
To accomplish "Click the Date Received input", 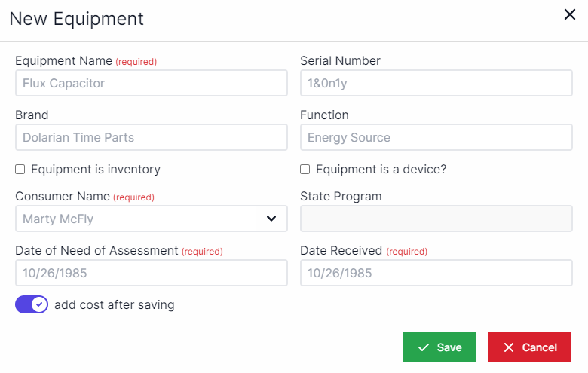I will tap(436, 273).
